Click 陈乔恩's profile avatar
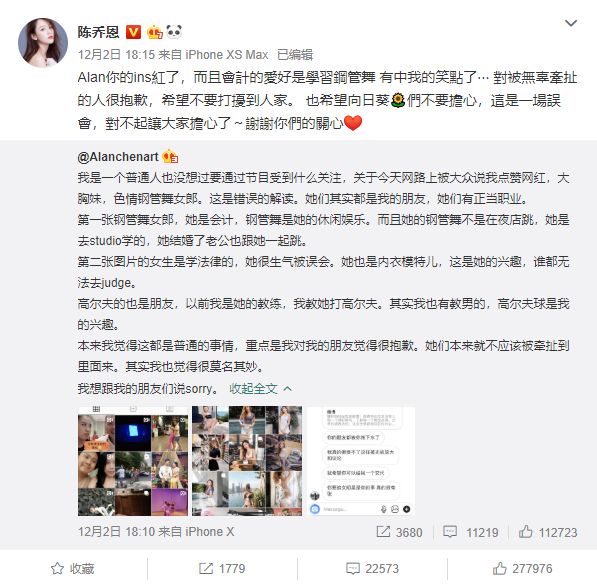Screen dimensions: 597x587 [x=43, y=42]
